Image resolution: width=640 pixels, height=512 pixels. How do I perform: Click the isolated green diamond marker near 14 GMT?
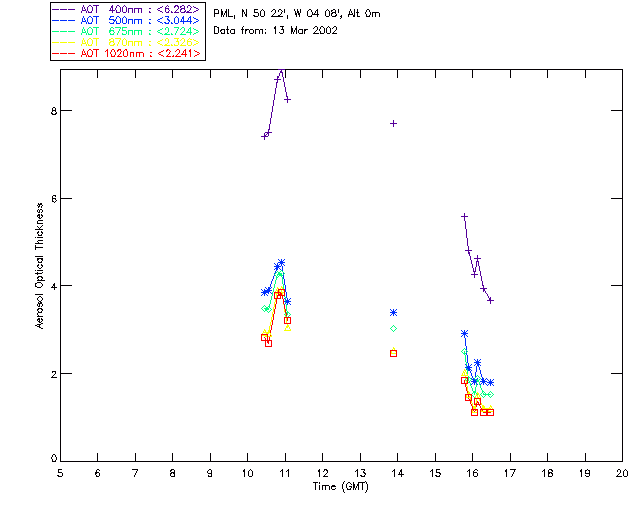point(393,329)
